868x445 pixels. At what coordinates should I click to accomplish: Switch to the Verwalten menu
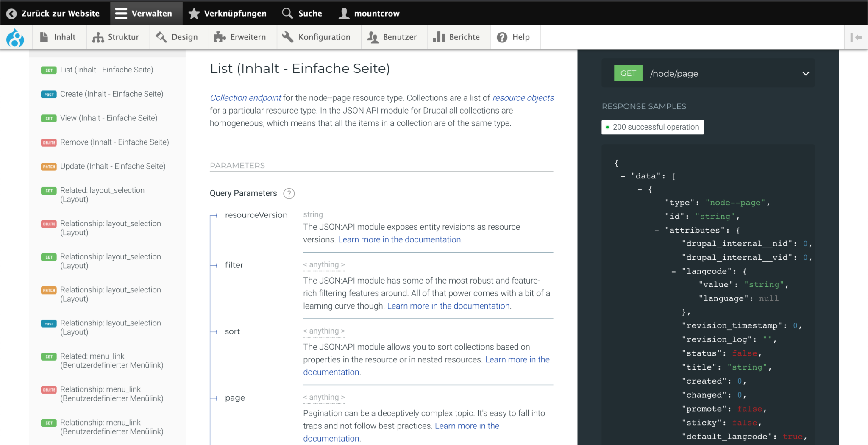(146, 13)
